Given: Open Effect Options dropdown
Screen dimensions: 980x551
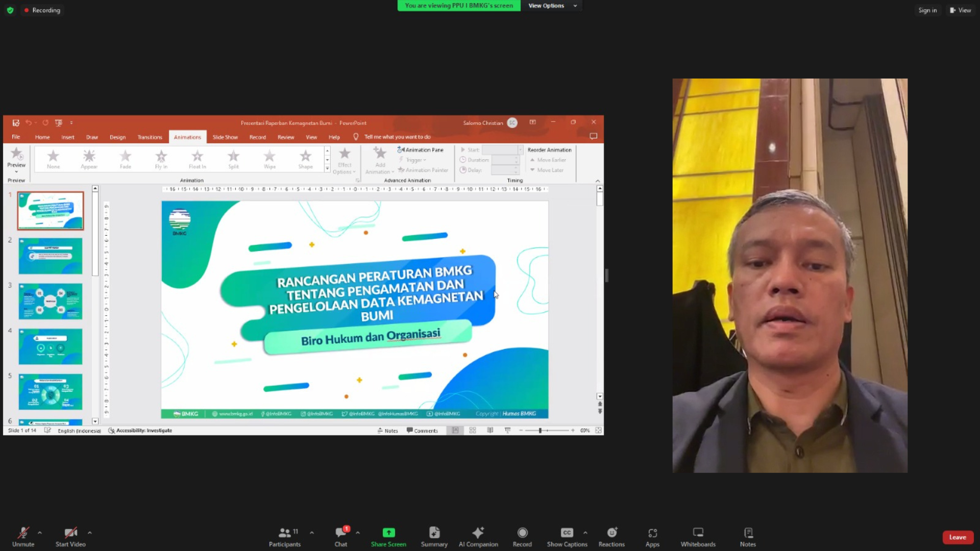Looking at the screenshot, I should (x=345, y=161).
